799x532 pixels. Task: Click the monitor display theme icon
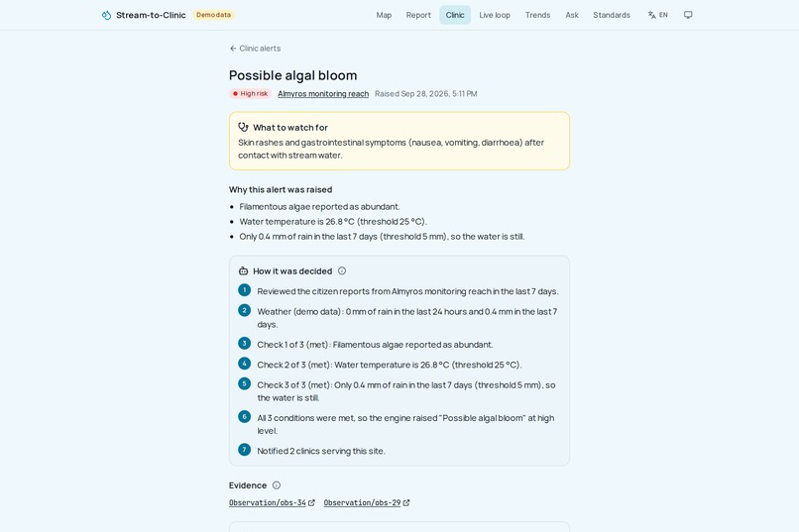click(688, 15)
